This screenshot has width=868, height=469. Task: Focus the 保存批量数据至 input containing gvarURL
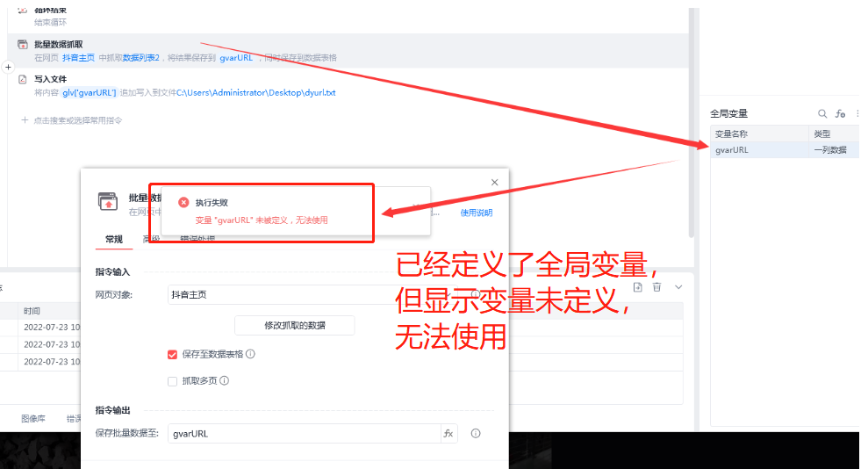coord(305,434)
